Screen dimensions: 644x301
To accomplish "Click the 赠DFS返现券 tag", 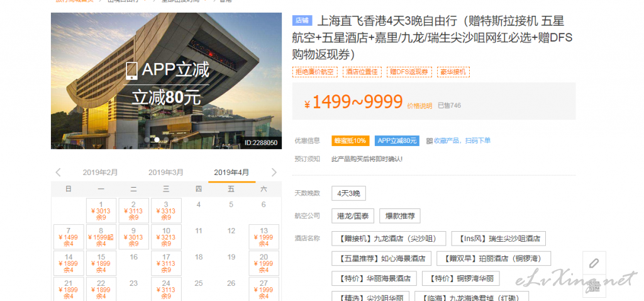I will (x=409, y=72).
